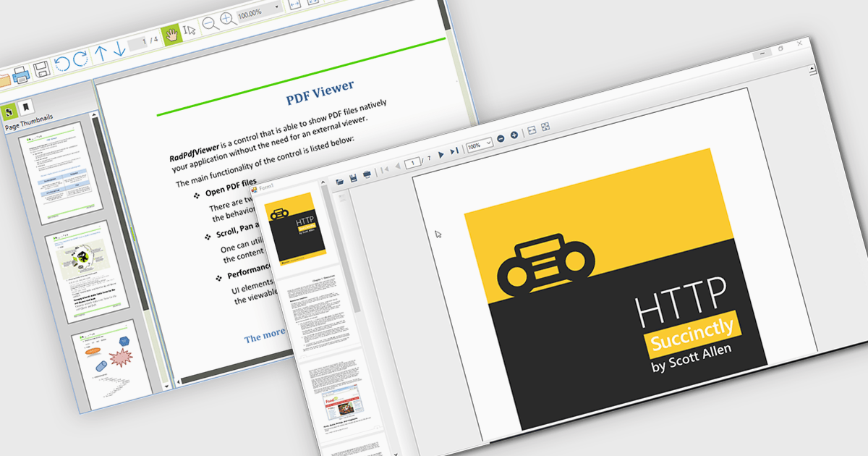The width and height of the screenshot is (868, 456).
Task: Go to previous page in Form1
Action: coord(396,166)
